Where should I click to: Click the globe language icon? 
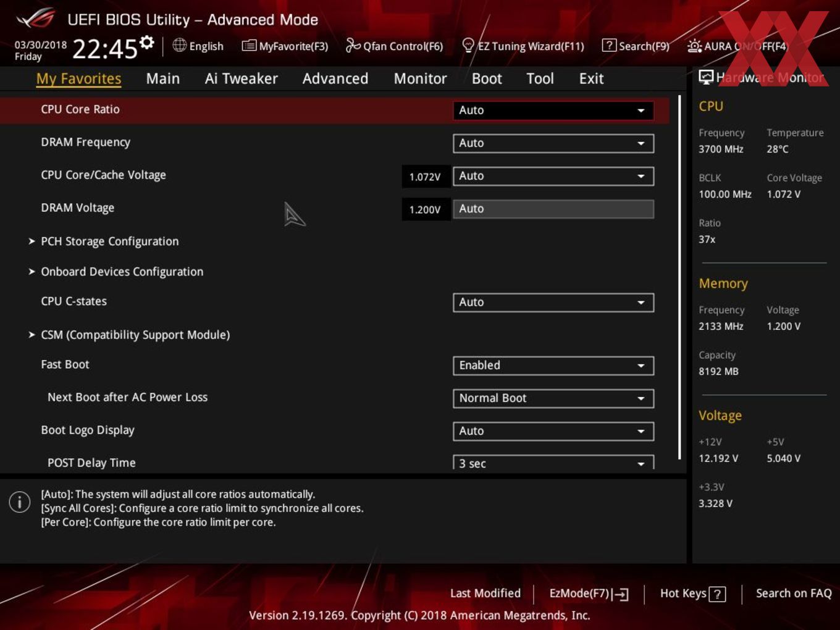pyautogui.click(x=179, y=45)
